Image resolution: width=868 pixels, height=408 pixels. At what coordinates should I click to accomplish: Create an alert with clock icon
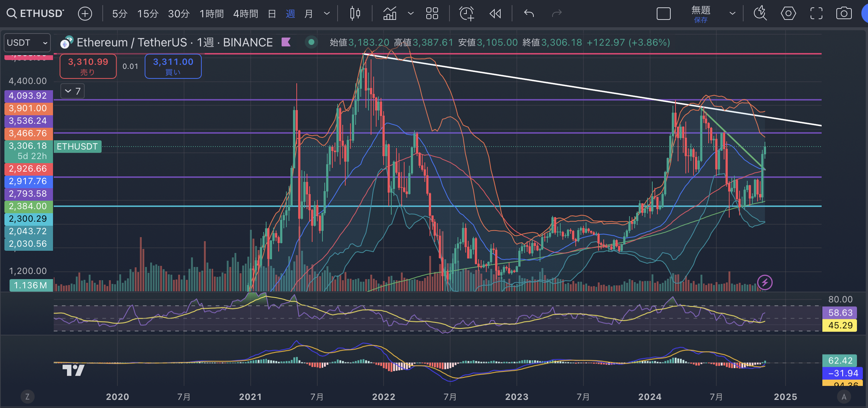[467, 14]
